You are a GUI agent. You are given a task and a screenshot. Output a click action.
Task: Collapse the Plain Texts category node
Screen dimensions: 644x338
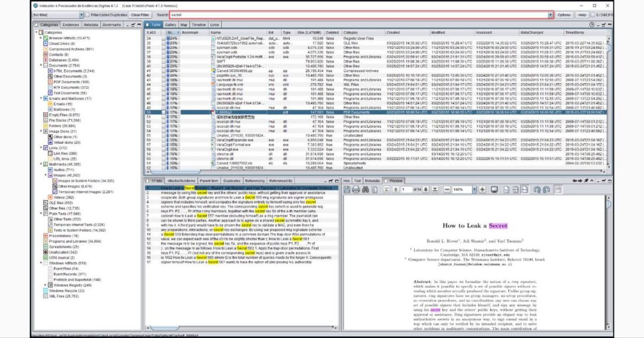point(41,214)
